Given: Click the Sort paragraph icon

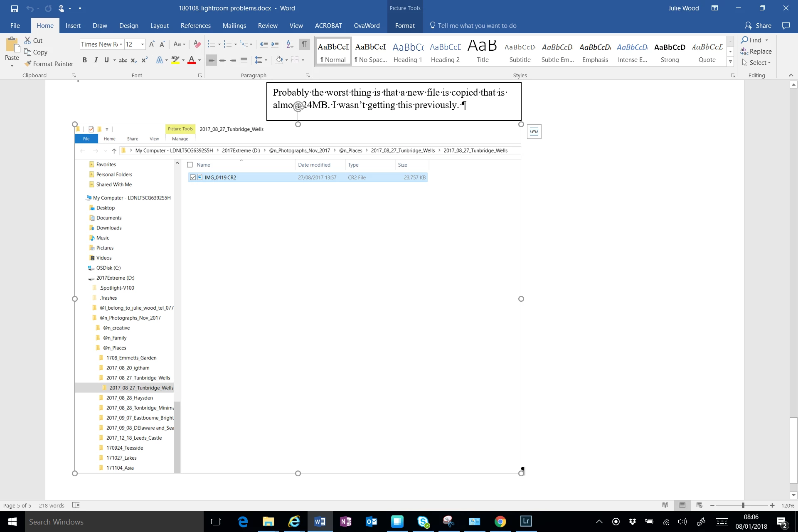Looking at the screenshot, I should click(290, 44).
